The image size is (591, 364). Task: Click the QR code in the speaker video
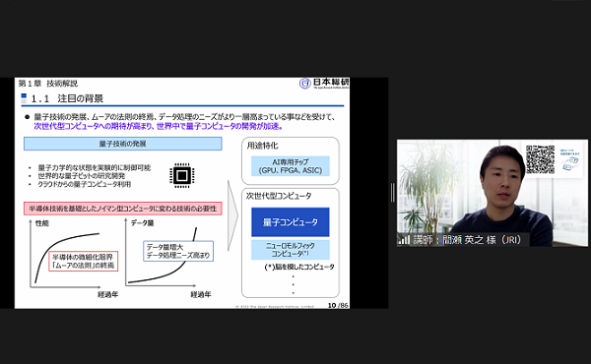[x=540, y=159]
